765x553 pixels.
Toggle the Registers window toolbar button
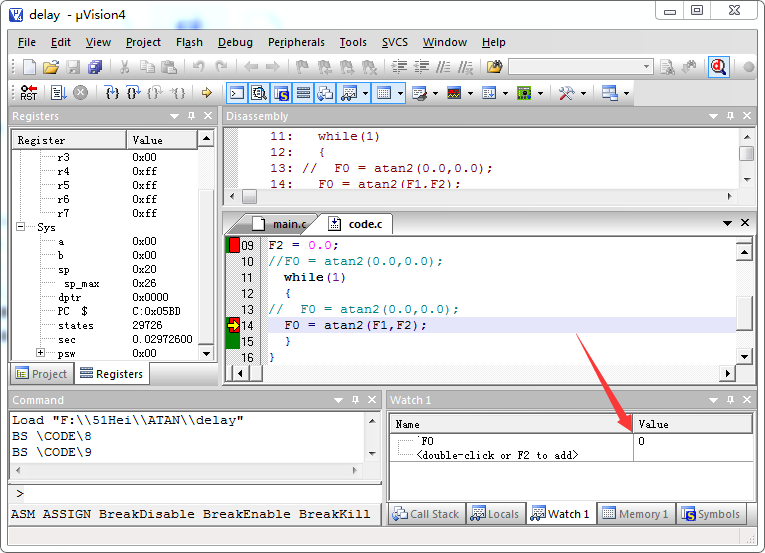coord(303,93)
